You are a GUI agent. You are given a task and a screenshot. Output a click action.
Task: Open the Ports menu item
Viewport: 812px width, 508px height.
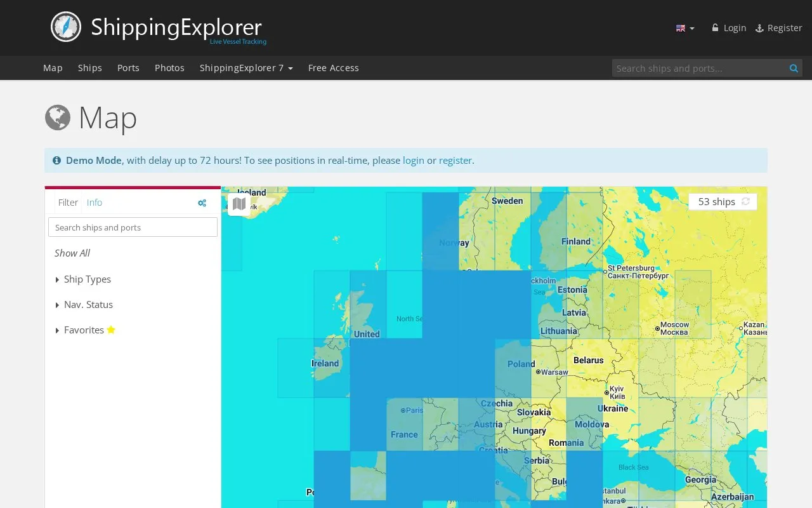point(128,68)
